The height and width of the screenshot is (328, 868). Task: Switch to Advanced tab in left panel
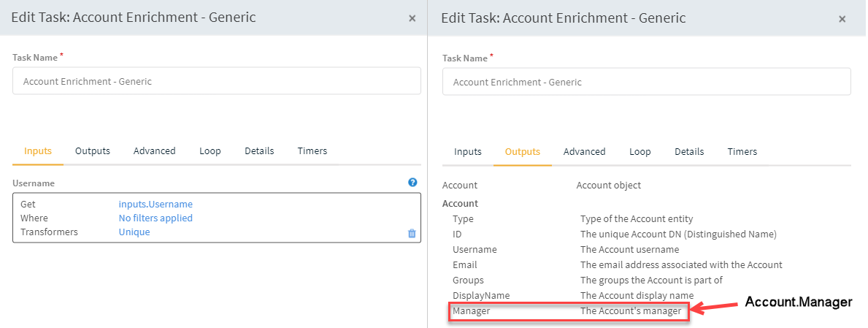coord(154,151)
